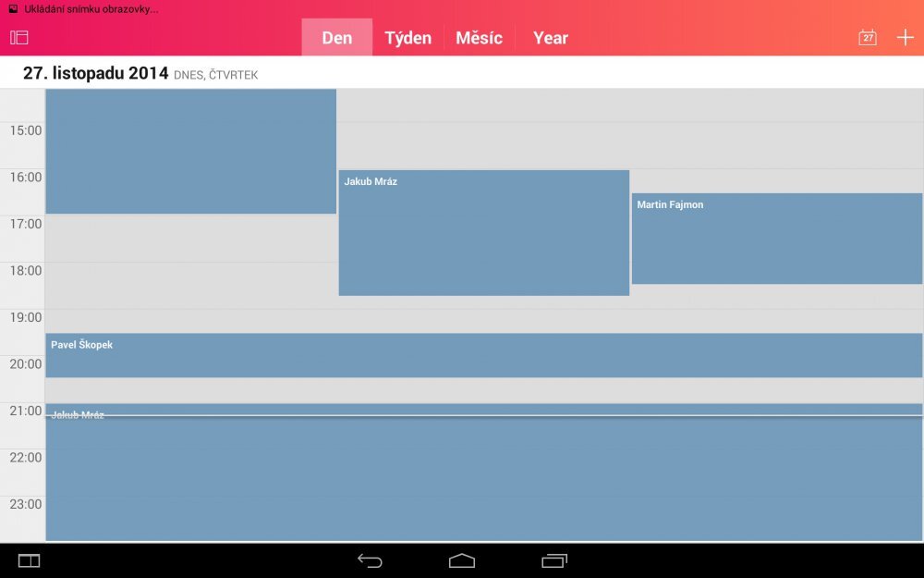924x578 pixels.
Task: Tap the screenshot saving notification icon
Action: (x=13, y=8)
